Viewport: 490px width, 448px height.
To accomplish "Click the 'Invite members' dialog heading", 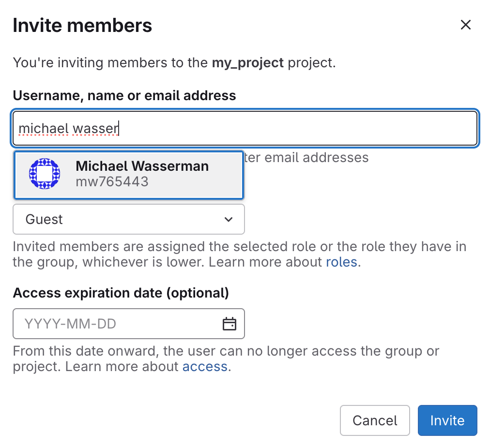I will [x=82, y=26].
